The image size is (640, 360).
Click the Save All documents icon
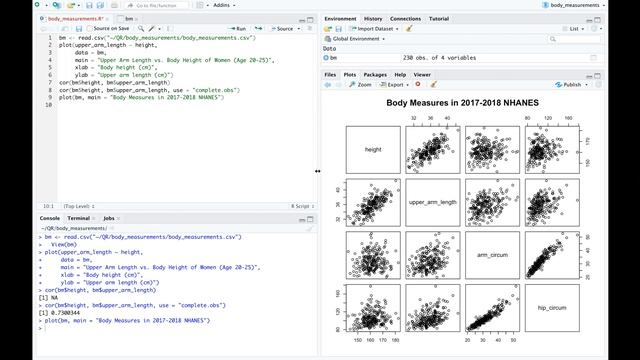100,5
